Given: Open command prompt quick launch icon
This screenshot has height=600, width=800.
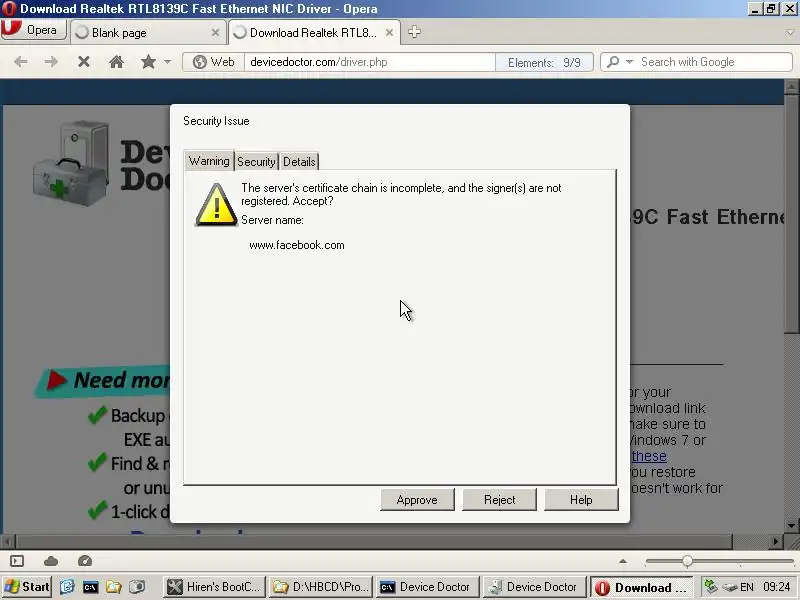Looking at the screenshot, I should (90, 587).
